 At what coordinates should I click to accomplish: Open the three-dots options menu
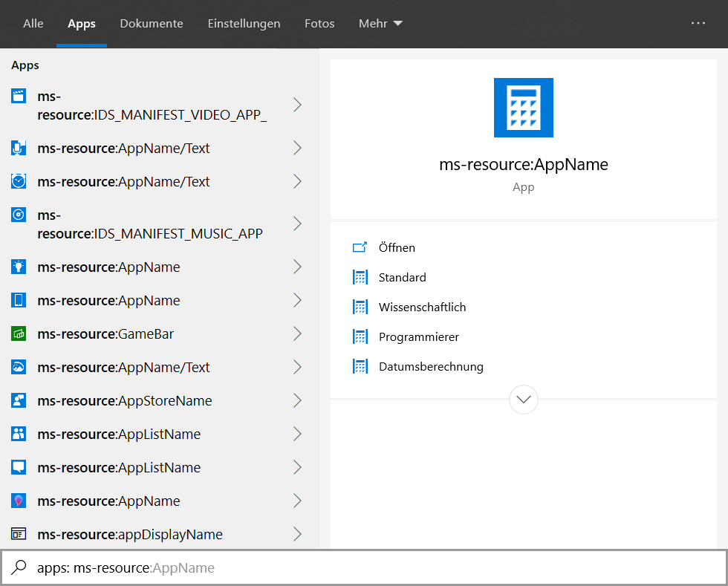698,23
